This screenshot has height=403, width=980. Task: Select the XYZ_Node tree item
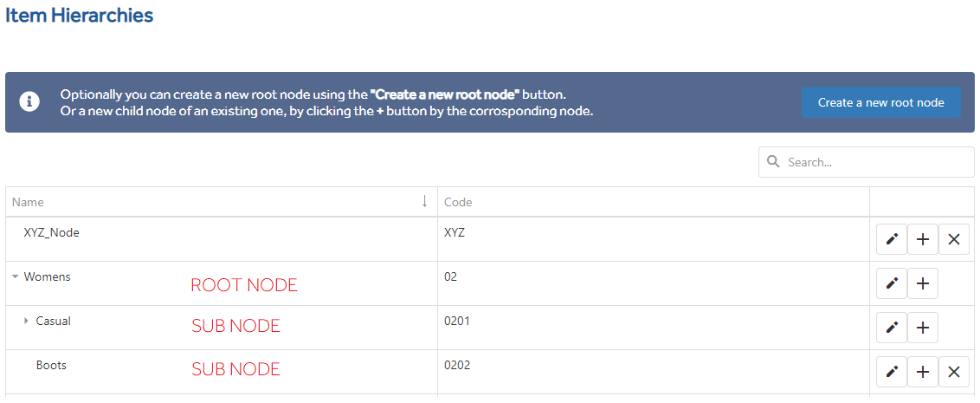tap(51, 233)
